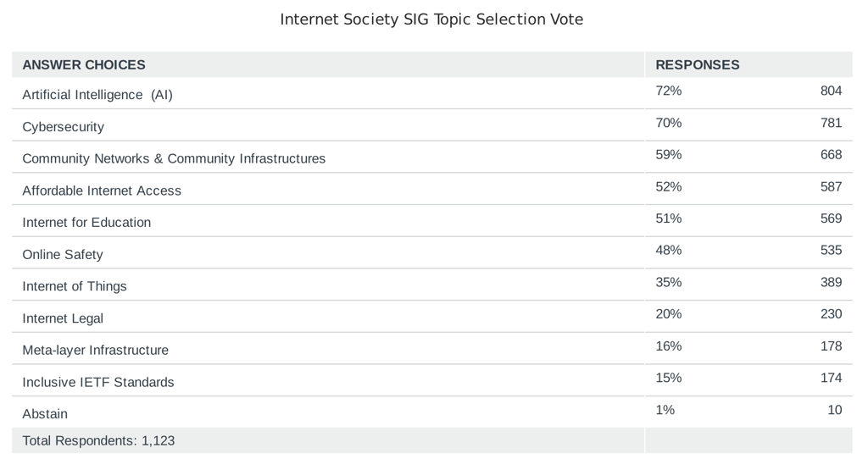Select the Affordable Internet Access row

coord(102,191)
